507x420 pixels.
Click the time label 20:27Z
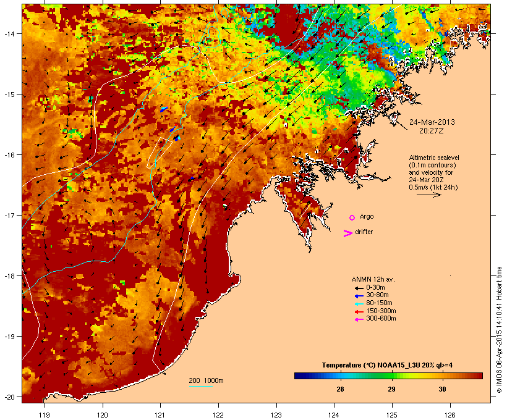pos(432,131)
